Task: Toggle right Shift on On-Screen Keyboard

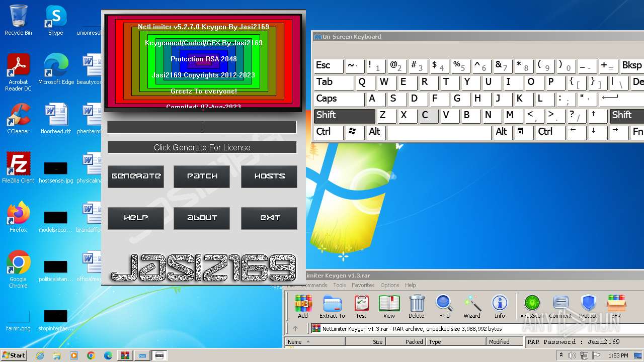Action: click(x=627, y=115)
